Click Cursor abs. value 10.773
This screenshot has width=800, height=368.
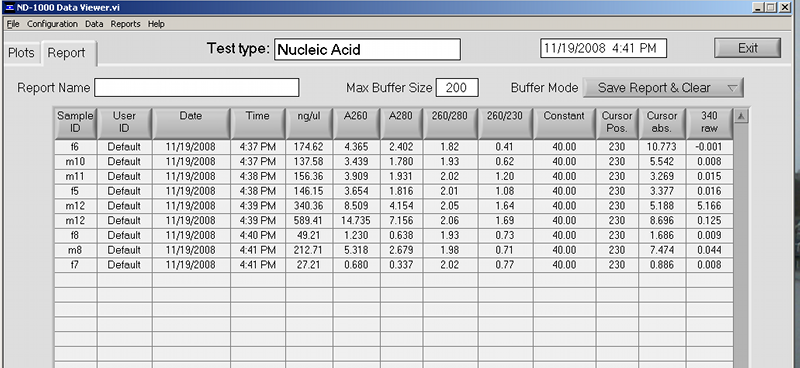(x=662, y=147)
